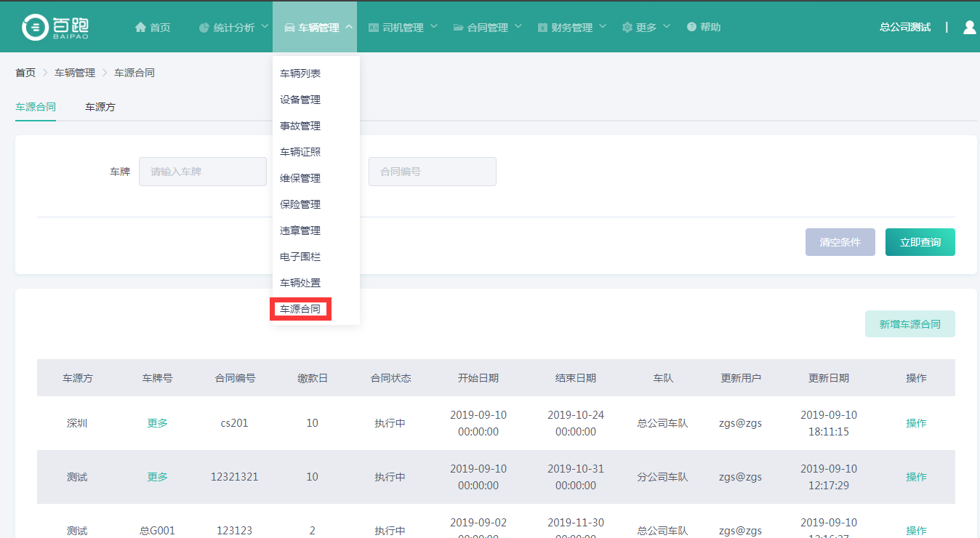Click the Baipao logo icon
The image size is (980, 538).
pos(35,27)
